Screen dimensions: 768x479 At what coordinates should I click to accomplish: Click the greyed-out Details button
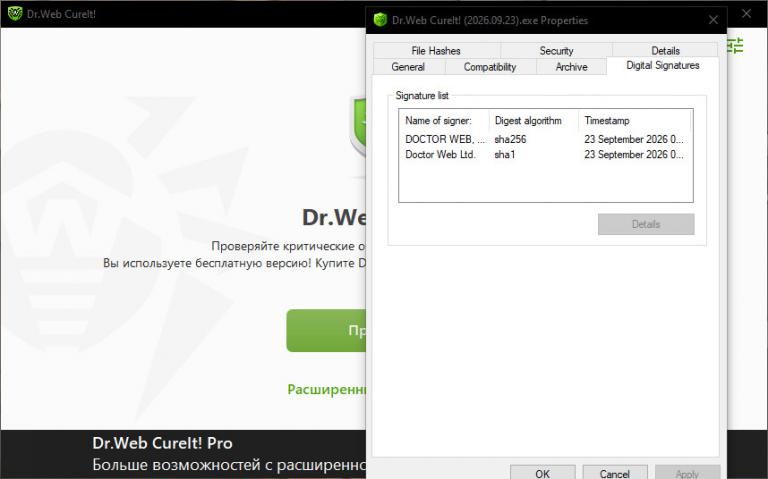pos(646,224)
